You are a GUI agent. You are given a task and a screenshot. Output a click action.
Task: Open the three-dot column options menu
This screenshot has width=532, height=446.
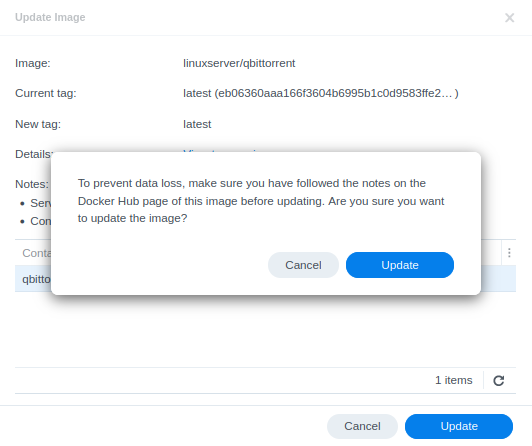point(509,253)
